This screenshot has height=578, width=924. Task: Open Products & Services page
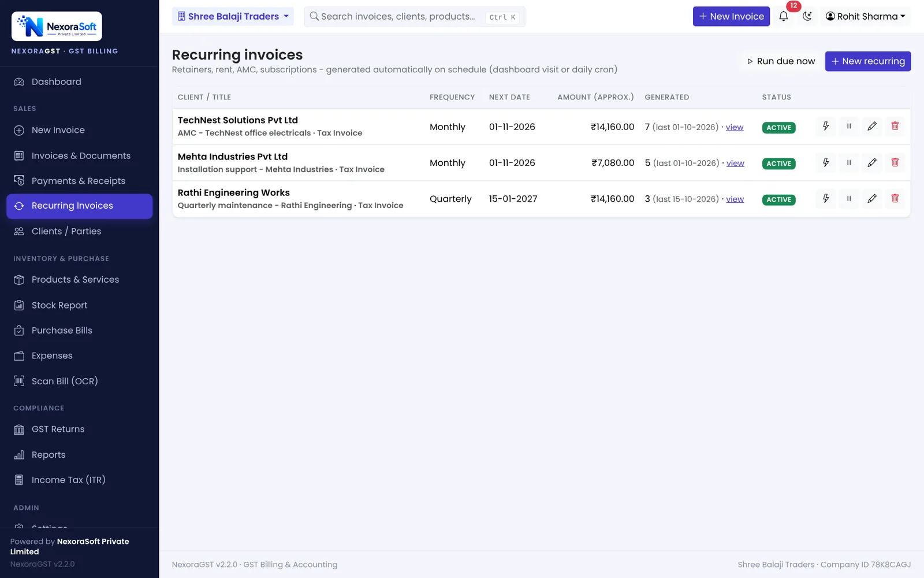(80, 280)
